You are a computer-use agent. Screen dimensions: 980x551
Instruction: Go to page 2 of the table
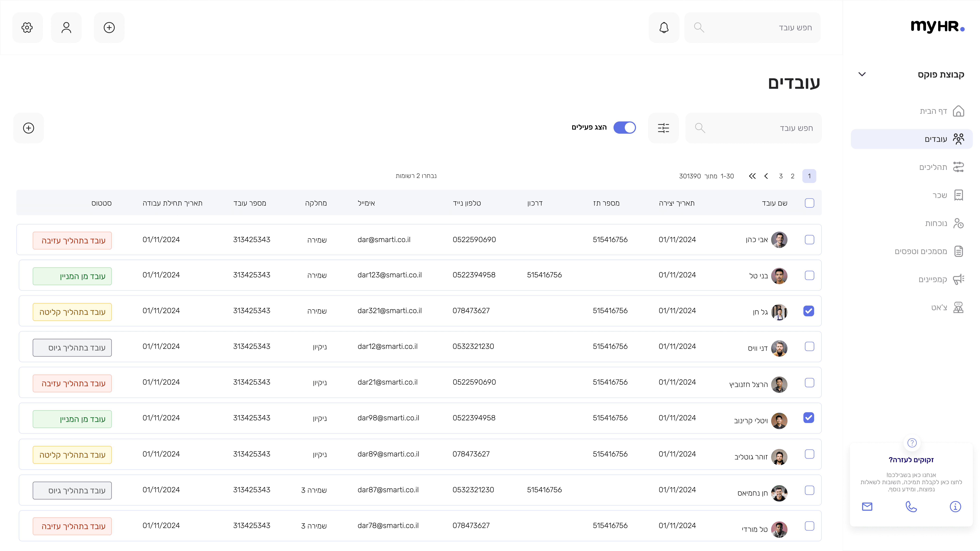pos(793,176)
